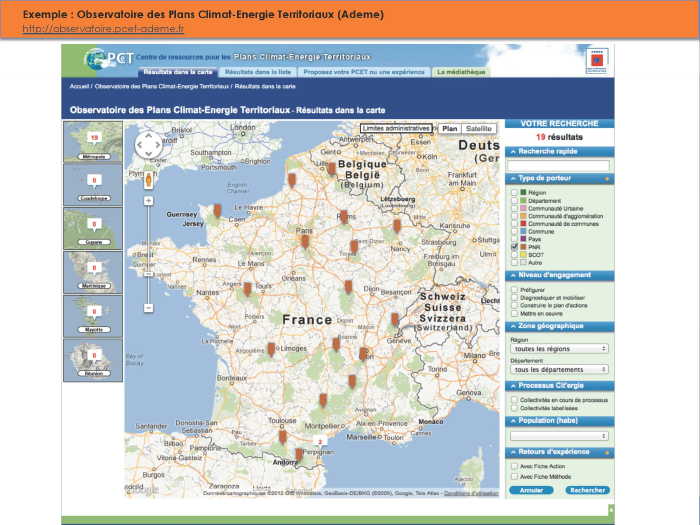Tick the Communauté Urbaine checkbox

514,208
